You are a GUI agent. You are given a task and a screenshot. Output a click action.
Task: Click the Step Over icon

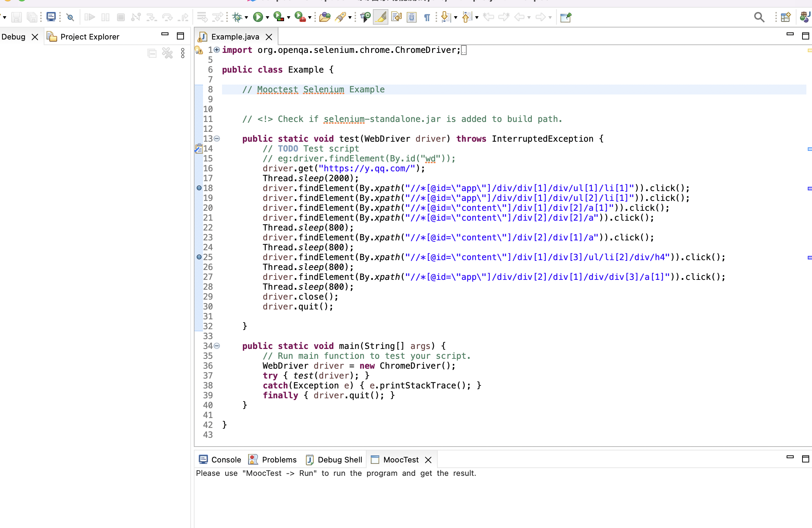(167, 17)
